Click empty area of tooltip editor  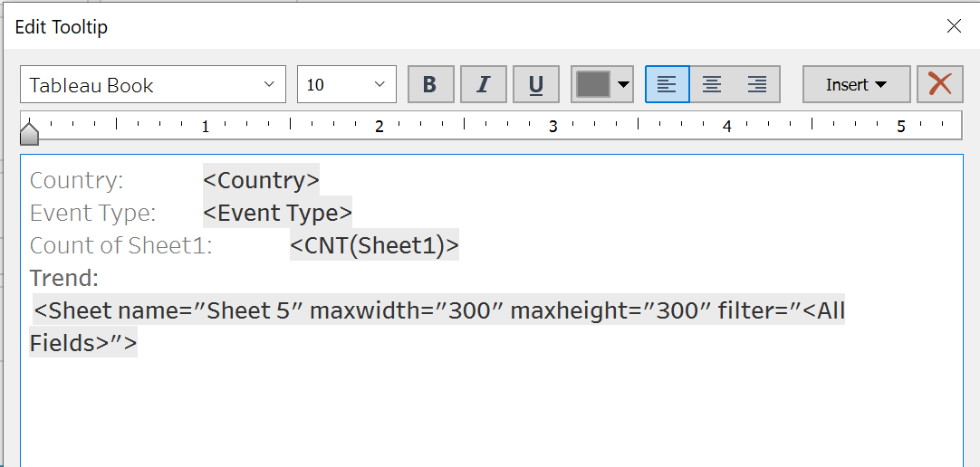489,407
